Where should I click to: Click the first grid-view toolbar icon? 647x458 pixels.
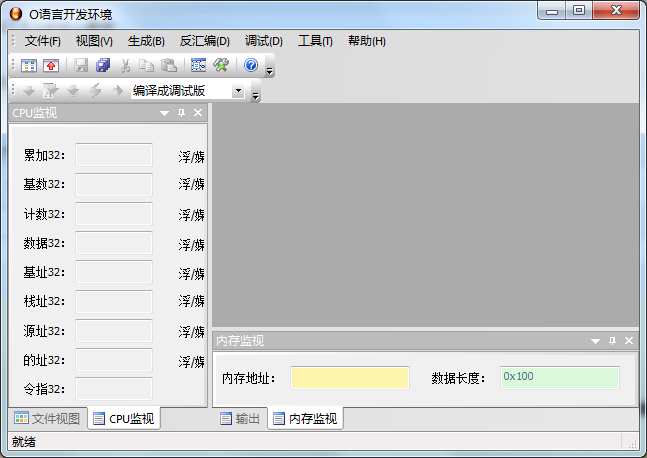(x=29, y=65)
